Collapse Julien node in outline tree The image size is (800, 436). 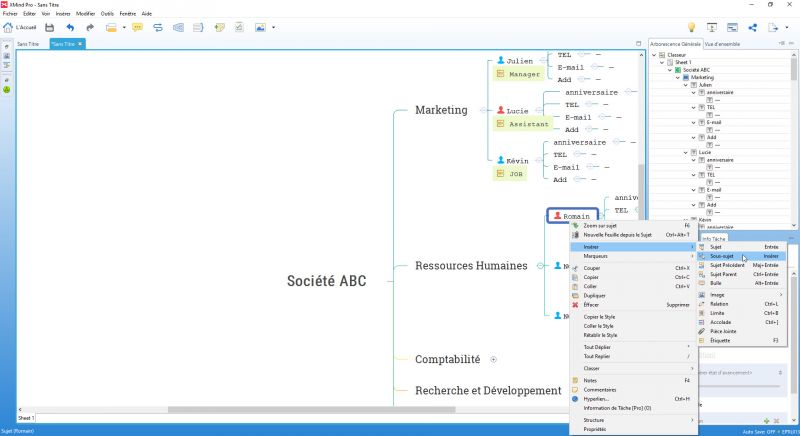(x=686, y=85)
